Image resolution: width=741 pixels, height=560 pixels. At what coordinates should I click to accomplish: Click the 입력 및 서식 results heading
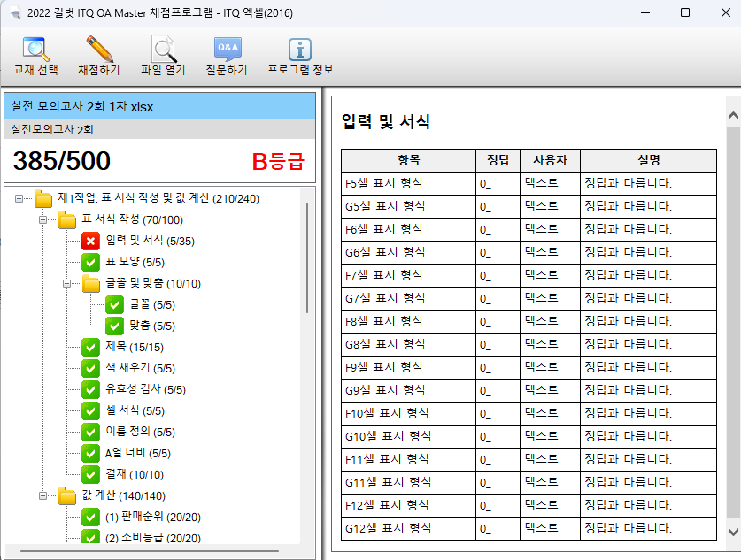[x=386, y=122]
